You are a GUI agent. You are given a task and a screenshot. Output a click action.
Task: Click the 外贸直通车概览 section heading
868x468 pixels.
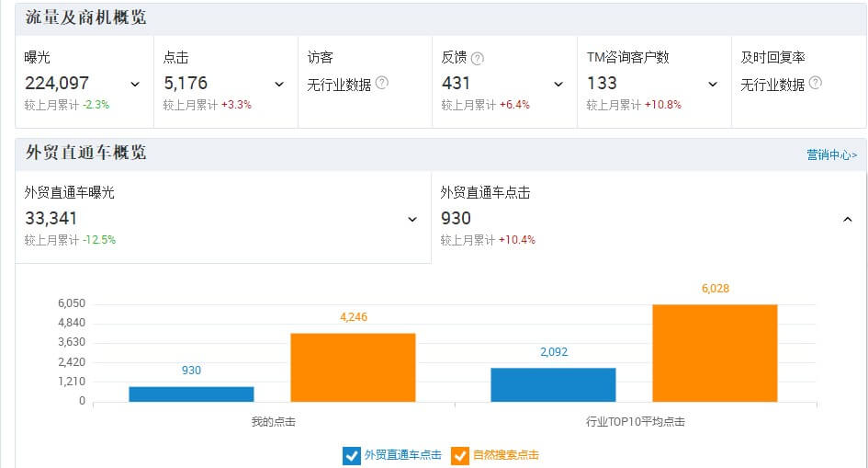85,153
